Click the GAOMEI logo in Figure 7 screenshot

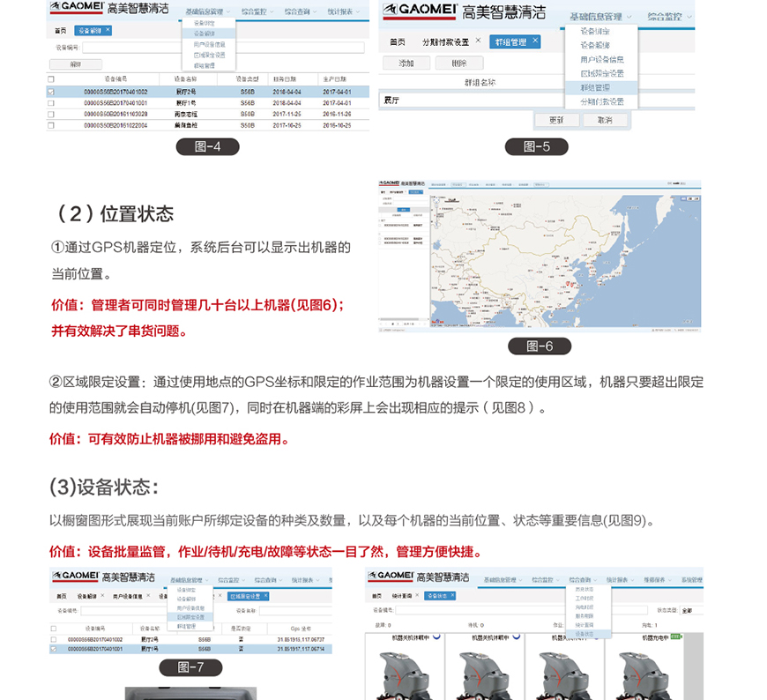(76, 577)
